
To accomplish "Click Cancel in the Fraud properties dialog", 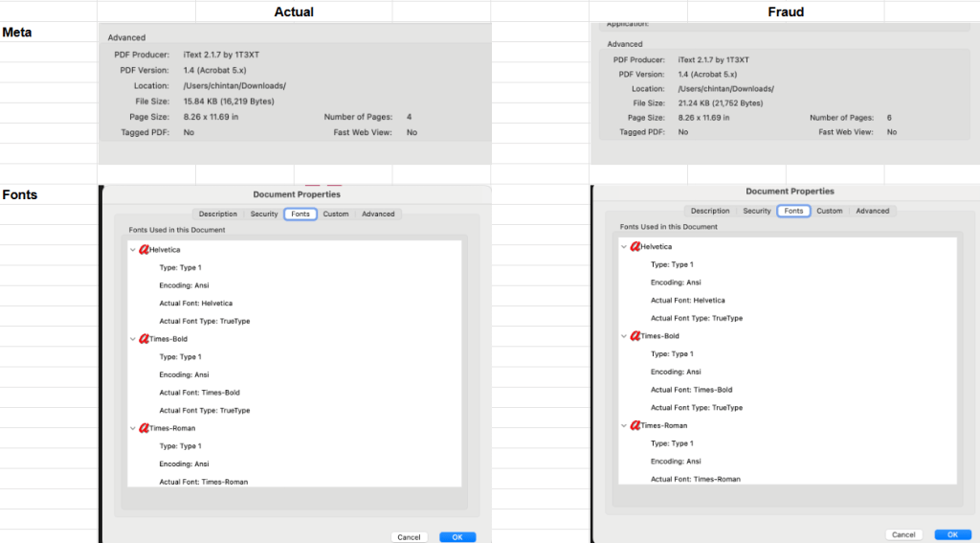I will (902, 534).
